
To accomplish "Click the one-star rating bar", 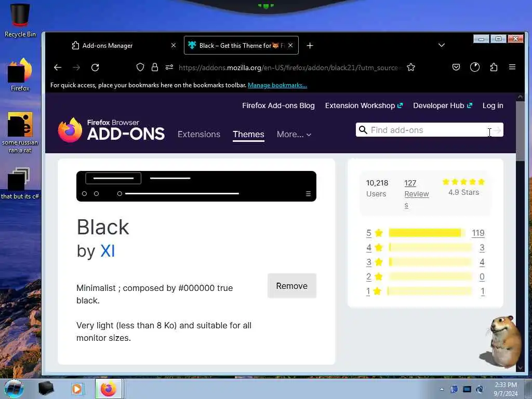I will 430,291.
